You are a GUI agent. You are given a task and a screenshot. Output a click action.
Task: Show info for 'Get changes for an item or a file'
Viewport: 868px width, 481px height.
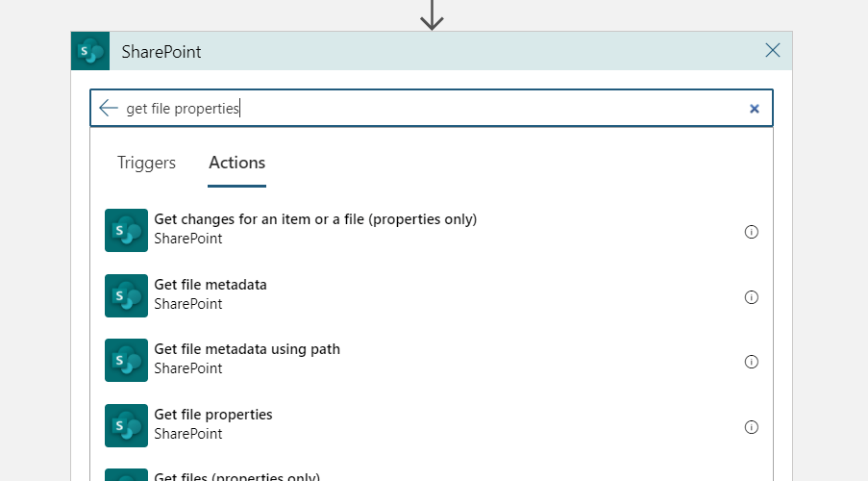point(752,232)
